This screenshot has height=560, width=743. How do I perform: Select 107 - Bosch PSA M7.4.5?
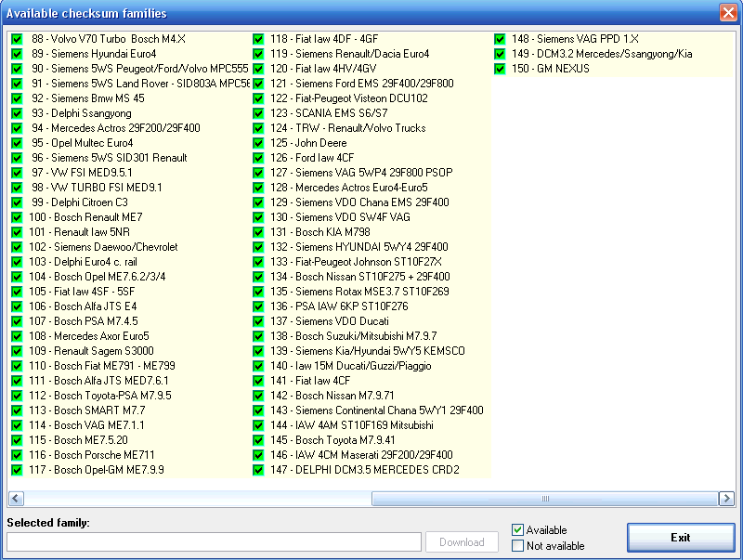84,321
